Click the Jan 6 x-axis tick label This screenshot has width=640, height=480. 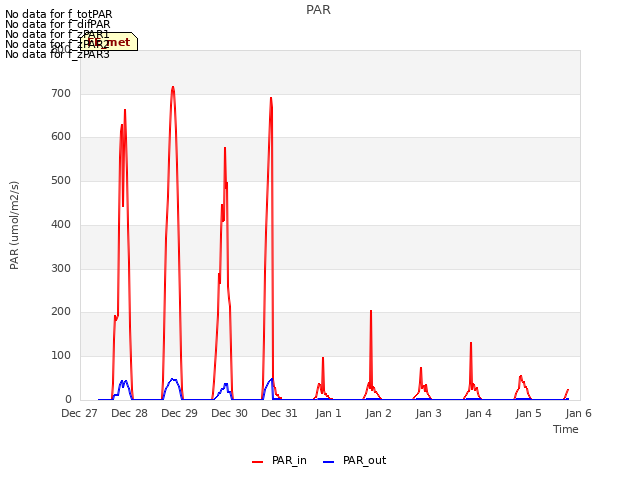point(578,413)
